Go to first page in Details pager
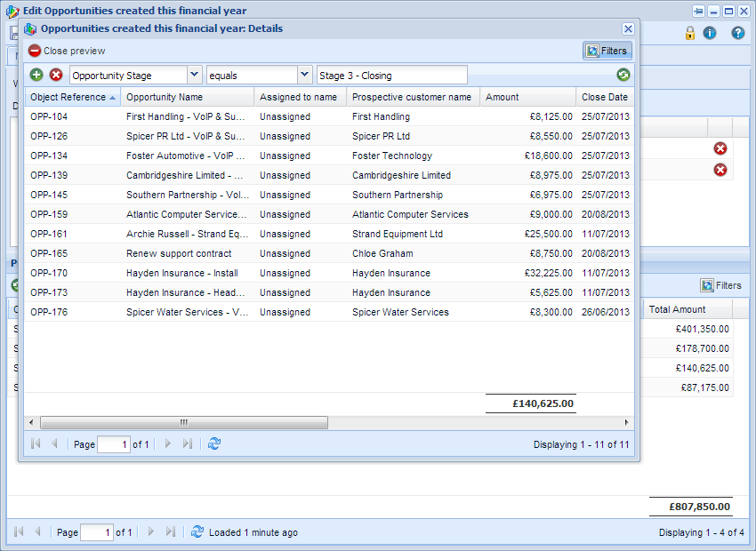This screenshot has height=551, width=756. [x=36, y=443]
